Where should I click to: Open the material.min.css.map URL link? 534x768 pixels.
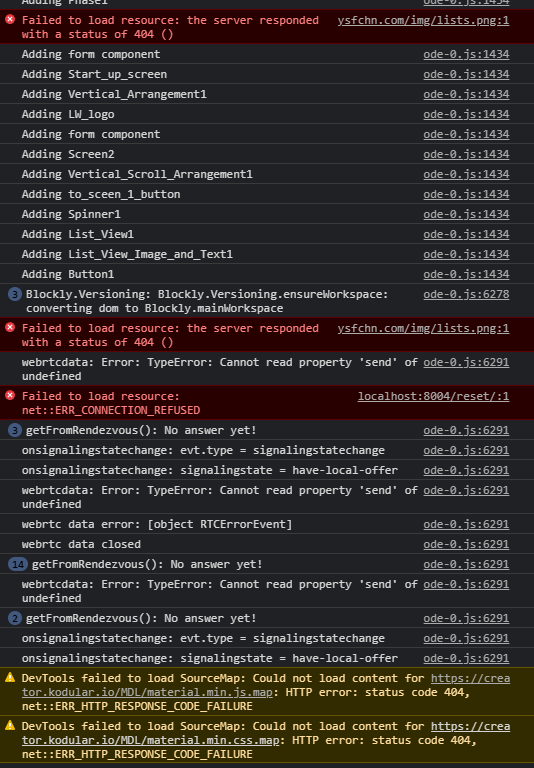[x=266, y=733]
